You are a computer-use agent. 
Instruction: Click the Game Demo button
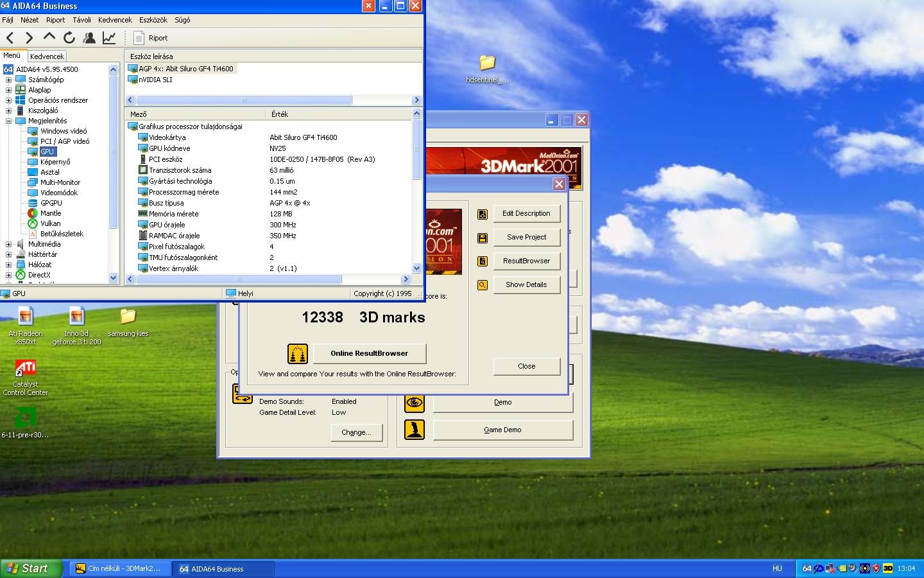[502, 430]
